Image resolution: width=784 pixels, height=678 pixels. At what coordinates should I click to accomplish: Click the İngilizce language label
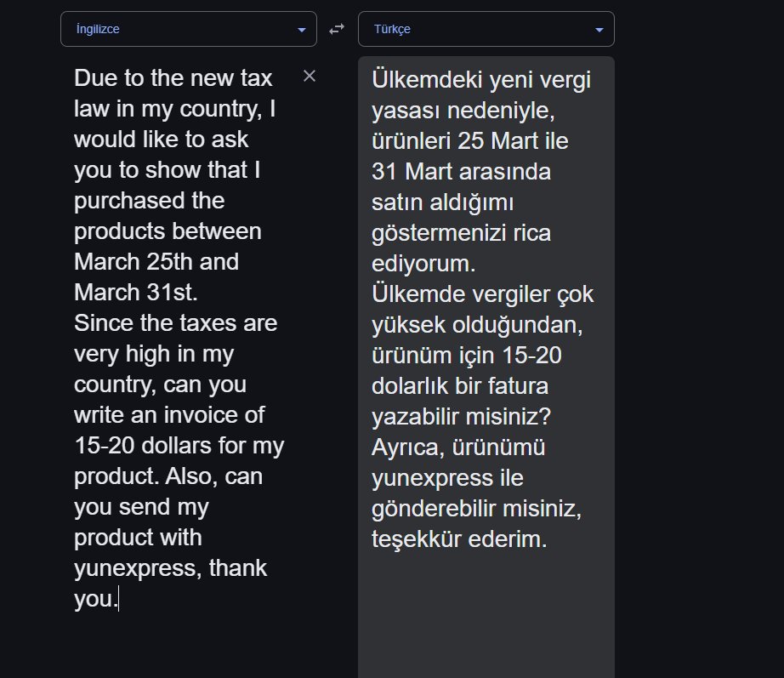pyautogui.click(x=98, y=29)
